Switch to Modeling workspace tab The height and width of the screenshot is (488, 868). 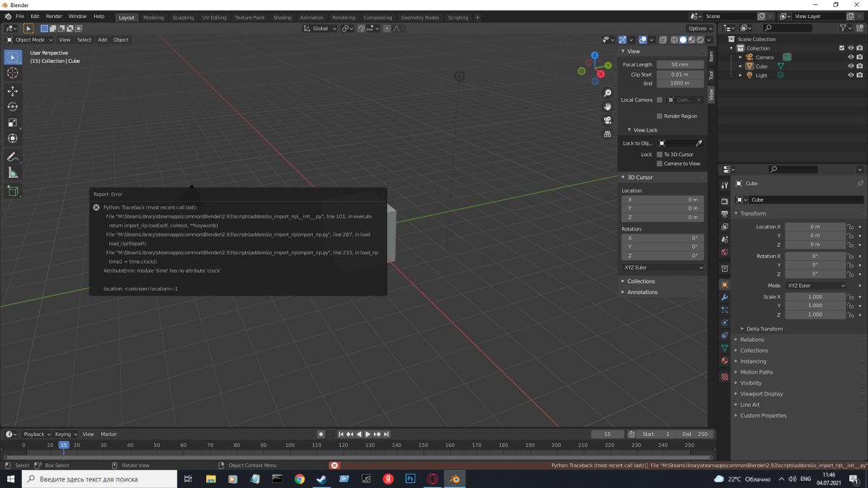(153, 17)
